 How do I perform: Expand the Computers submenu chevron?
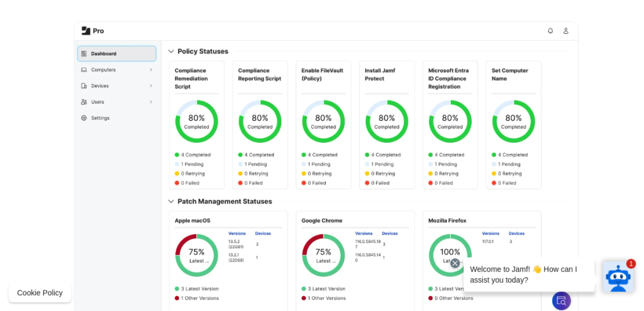tap(151, 70)
